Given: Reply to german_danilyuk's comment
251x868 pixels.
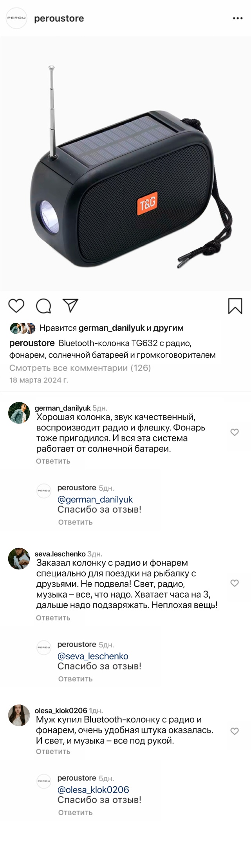Looking at the screenshot, I should tap(53, 461).
